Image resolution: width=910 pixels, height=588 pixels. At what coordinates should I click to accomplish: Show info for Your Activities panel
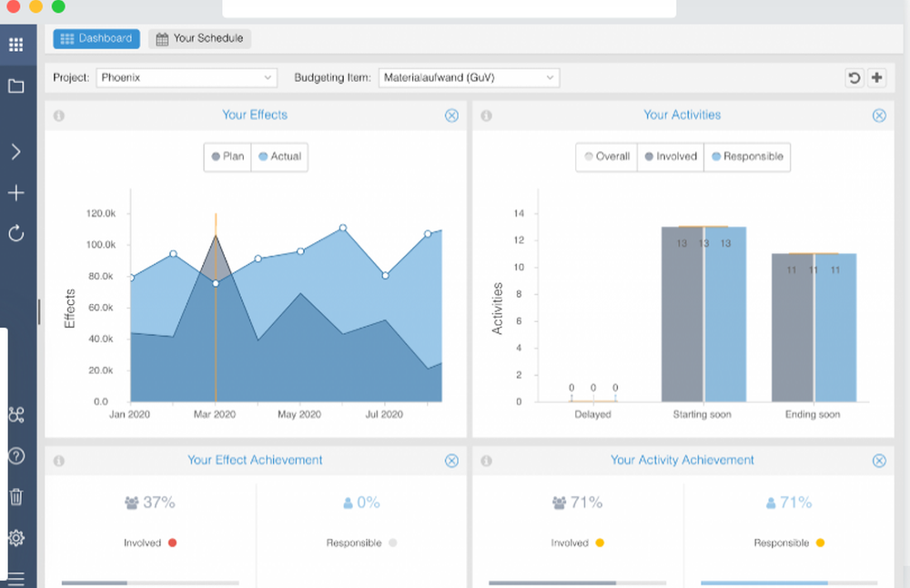point(486,116)
